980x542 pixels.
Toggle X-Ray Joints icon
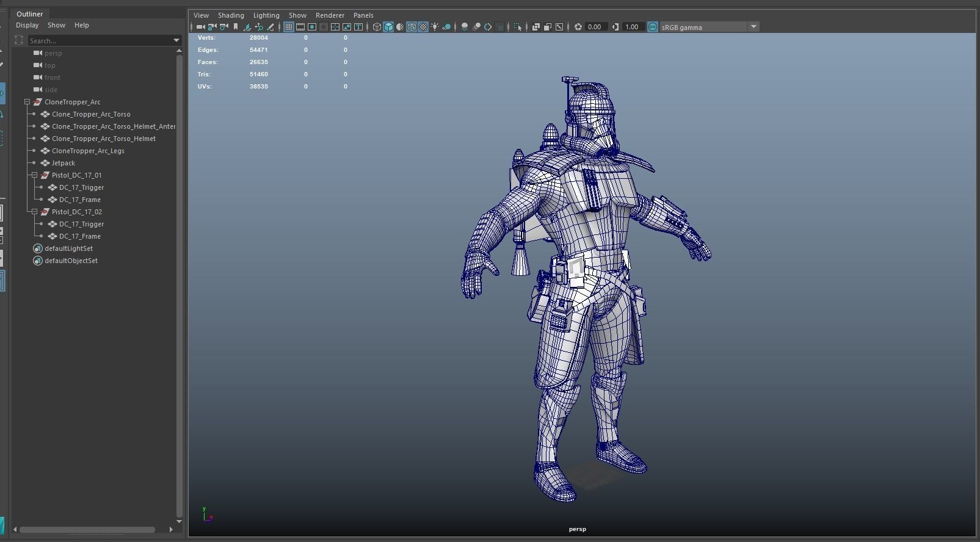pos(559,27)
